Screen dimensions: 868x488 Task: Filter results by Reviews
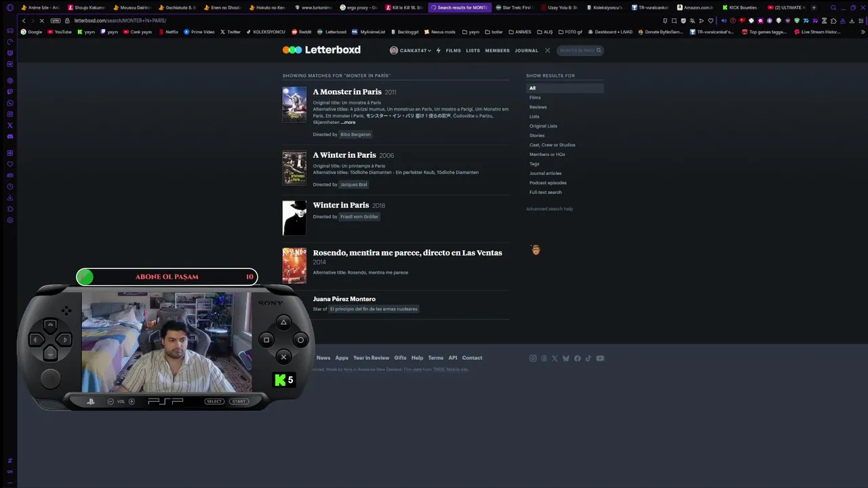point(538,107)
